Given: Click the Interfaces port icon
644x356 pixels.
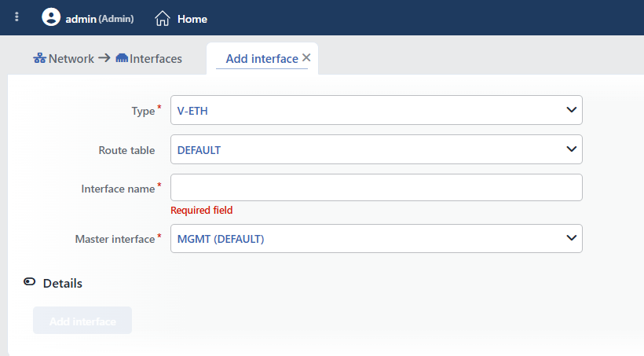Looking at the screenshot, I should [122, 58].
